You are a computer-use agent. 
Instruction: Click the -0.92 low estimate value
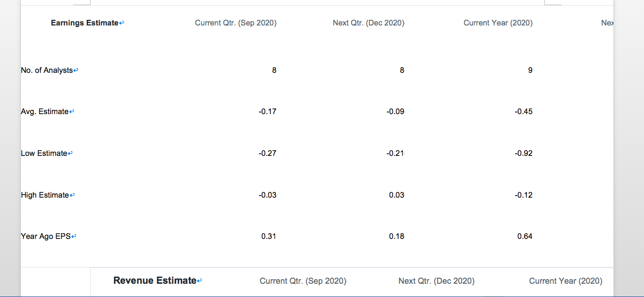pos(523,153)
